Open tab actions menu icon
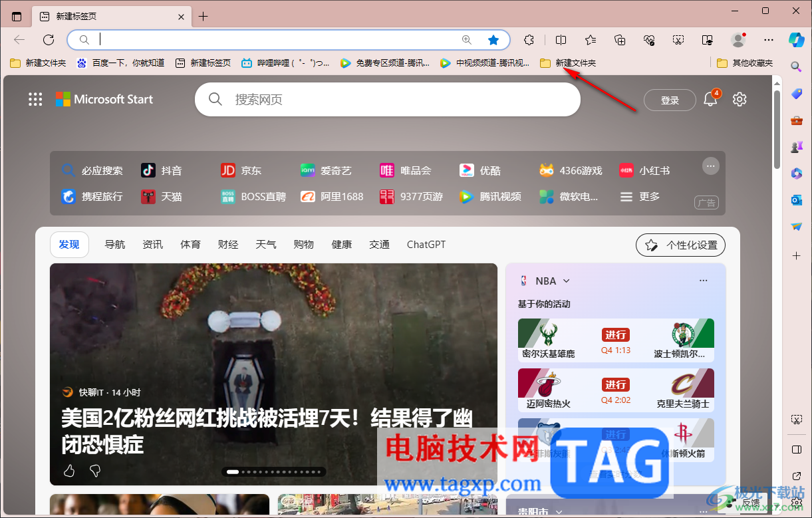Viewport: 812px width, 518px height. click(x=17, y=17)
